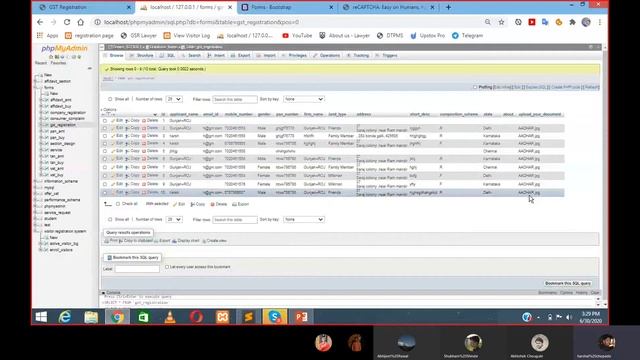Open XAMPP control panel from taskbar
The height and width of the screenshot is (360, 640).
coord(222,317)
